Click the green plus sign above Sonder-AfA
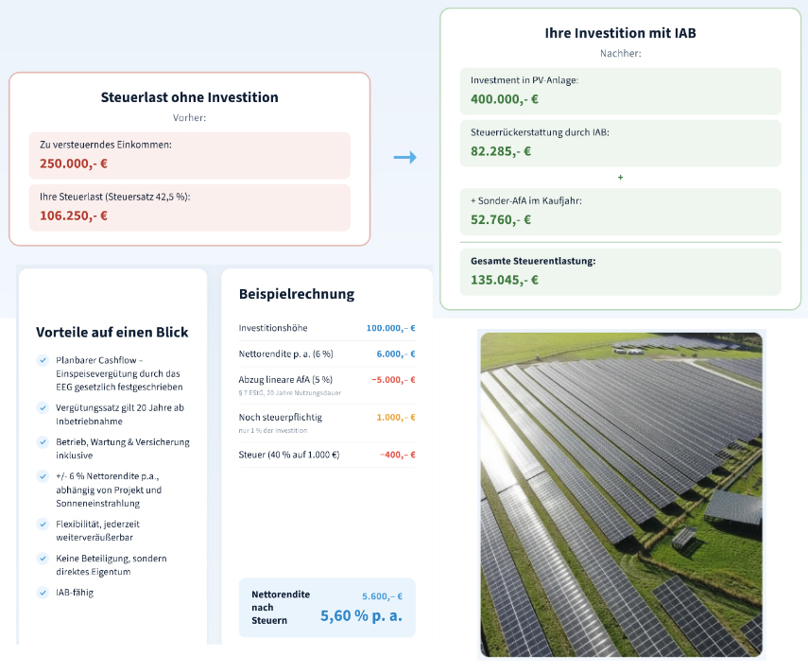Viewport: 808px width, 672px height. [621, 178]
